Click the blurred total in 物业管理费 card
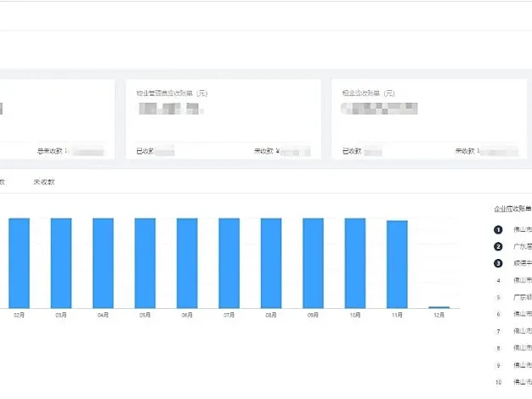The image size is (532, 399). [171, 109]
